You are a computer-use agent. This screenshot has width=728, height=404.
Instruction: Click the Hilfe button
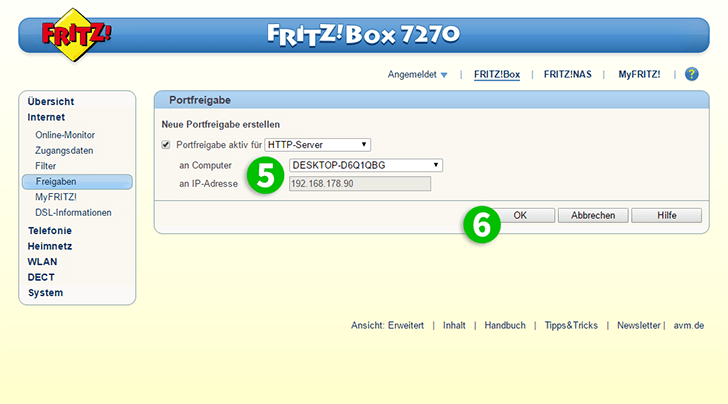[x=666, y=215]
